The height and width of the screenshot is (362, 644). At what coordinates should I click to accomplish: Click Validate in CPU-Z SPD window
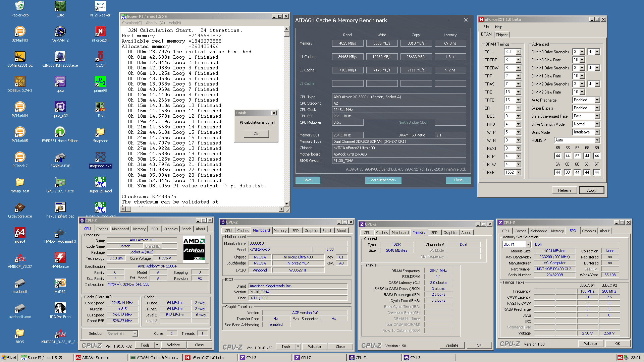[590, 344]
